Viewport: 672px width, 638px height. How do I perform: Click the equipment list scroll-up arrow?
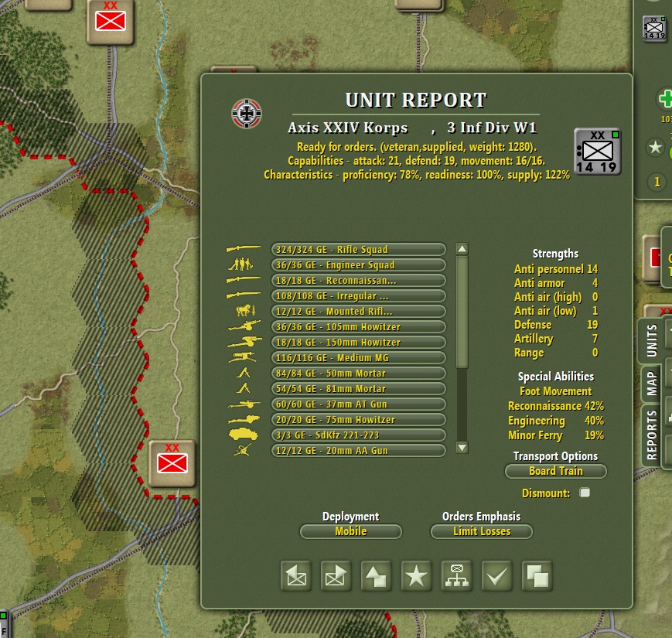pyautogui.click(x=462, y=249)
